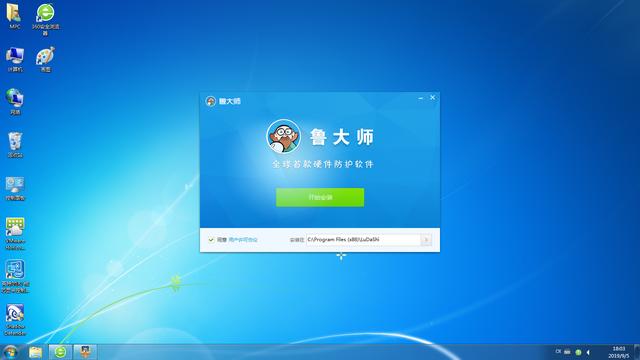The width and height of the screenshot is (640, 360).
Task: Click the install path field with C:\Program Files
Action: [363, 240]
